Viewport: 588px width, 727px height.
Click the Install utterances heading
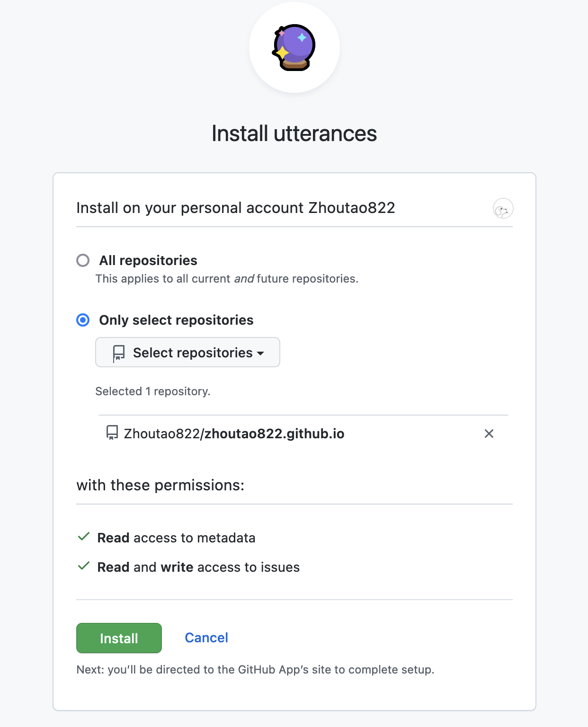pos(294,133)
